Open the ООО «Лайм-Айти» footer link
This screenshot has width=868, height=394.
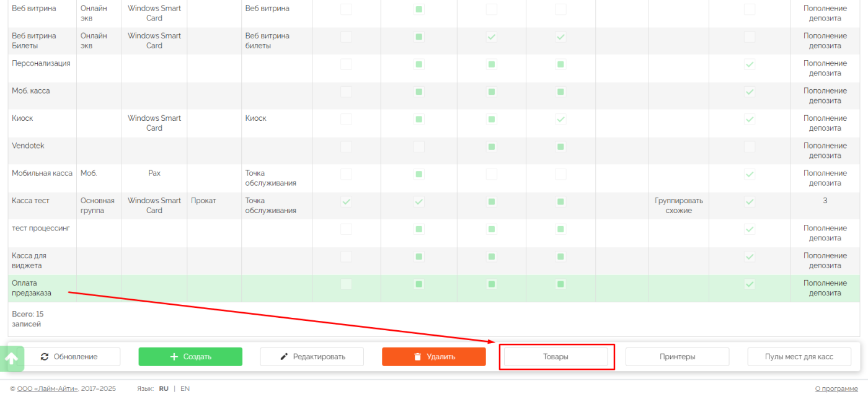point(48,388)
